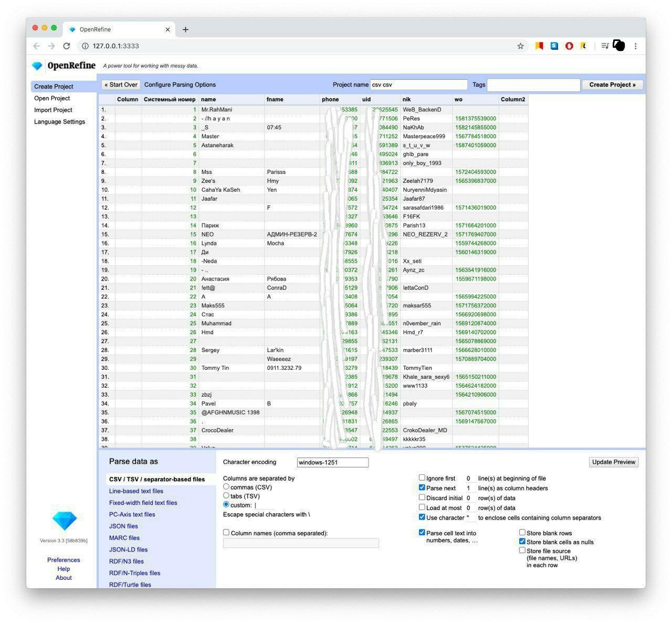Click the large blue diamond above version

(65, 521)
